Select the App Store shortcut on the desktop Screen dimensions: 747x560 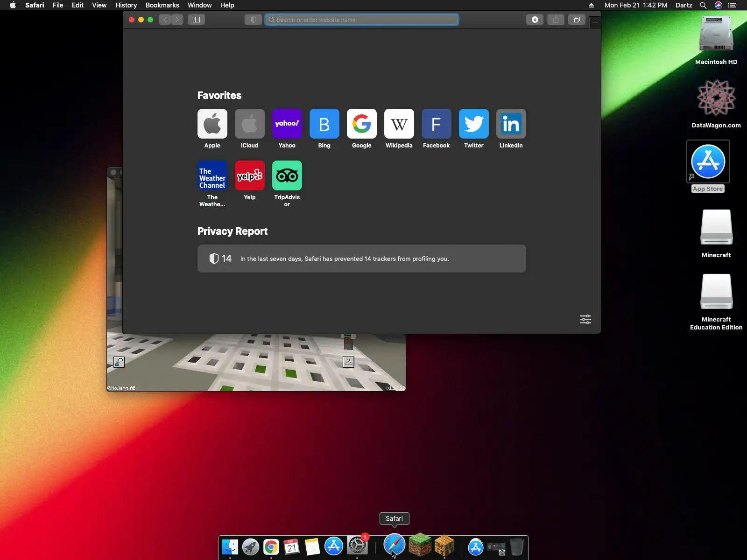tap(708, 161)
